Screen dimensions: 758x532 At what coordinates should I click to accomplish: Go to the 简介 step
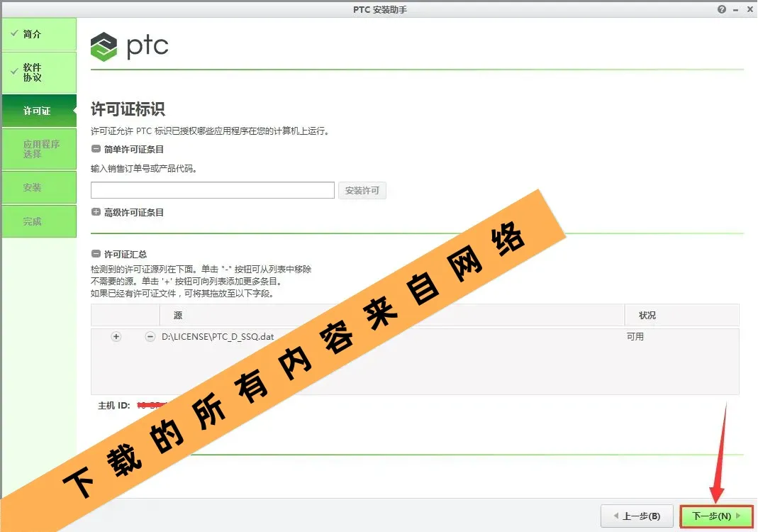(x=39, y=34)
